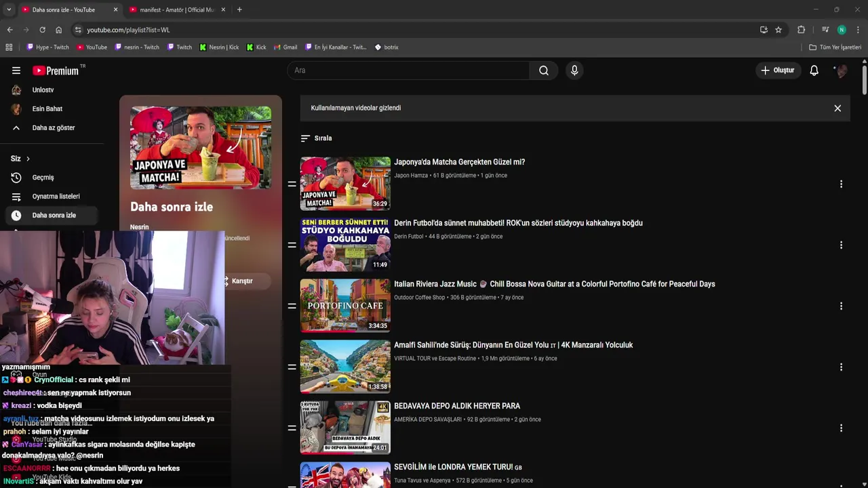Grab reorder handle of Italian Riviera Jazz row

(292, 306)
